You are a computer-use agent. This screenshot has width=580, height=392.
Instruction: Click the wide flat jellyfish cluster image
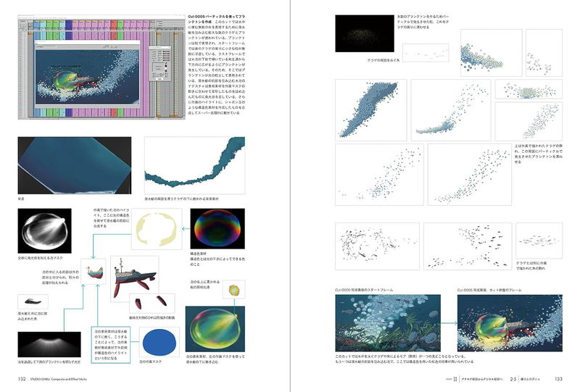tap(529, 89)
